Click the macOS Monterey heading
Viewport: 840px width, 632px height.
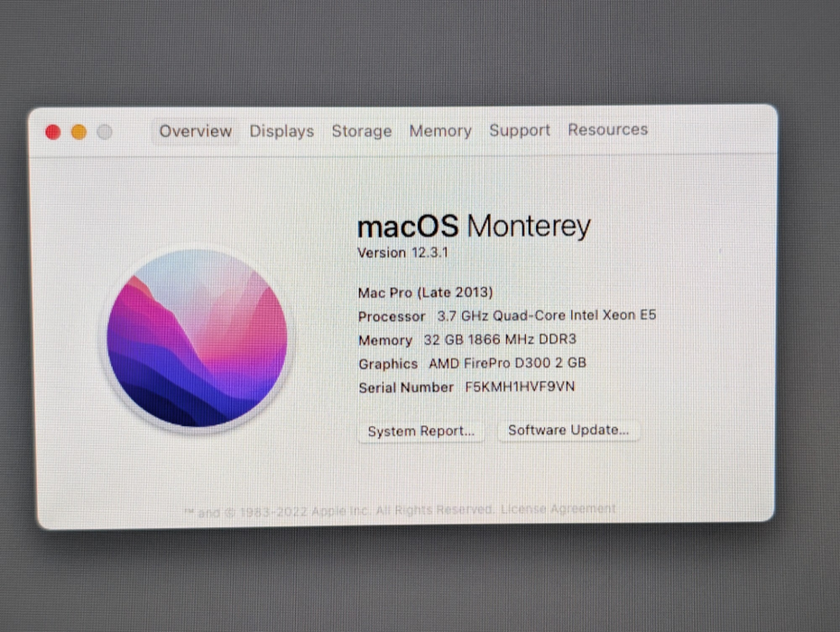474,226
